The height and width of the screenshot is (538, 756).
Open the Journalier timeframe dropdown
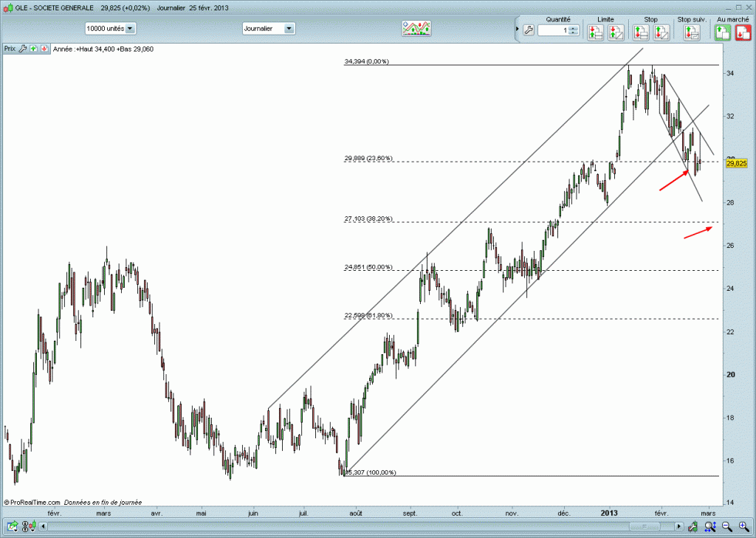pos(289,29)
